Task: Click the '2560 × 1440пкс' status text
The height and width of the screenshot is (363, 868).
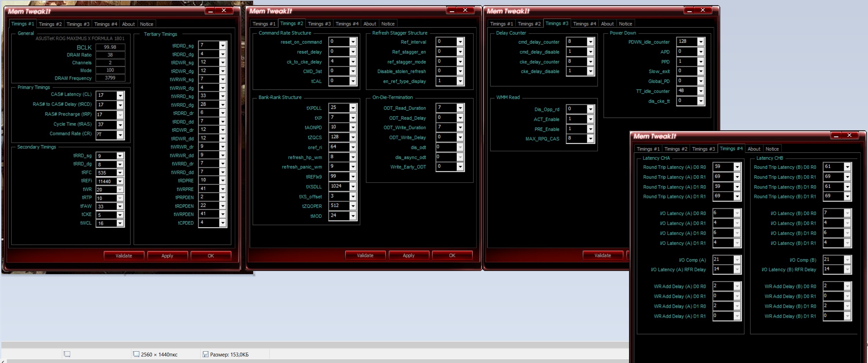Action: [159, 354]
